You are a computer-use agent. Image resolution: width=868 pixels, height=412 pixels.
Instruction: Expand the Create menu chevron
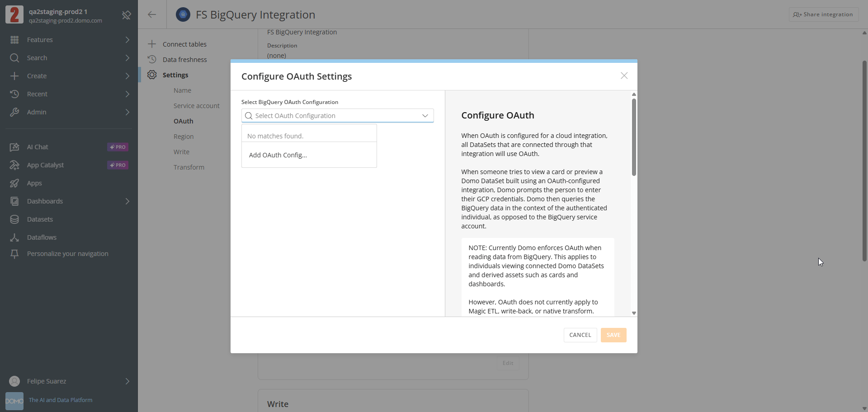(127, 76)
